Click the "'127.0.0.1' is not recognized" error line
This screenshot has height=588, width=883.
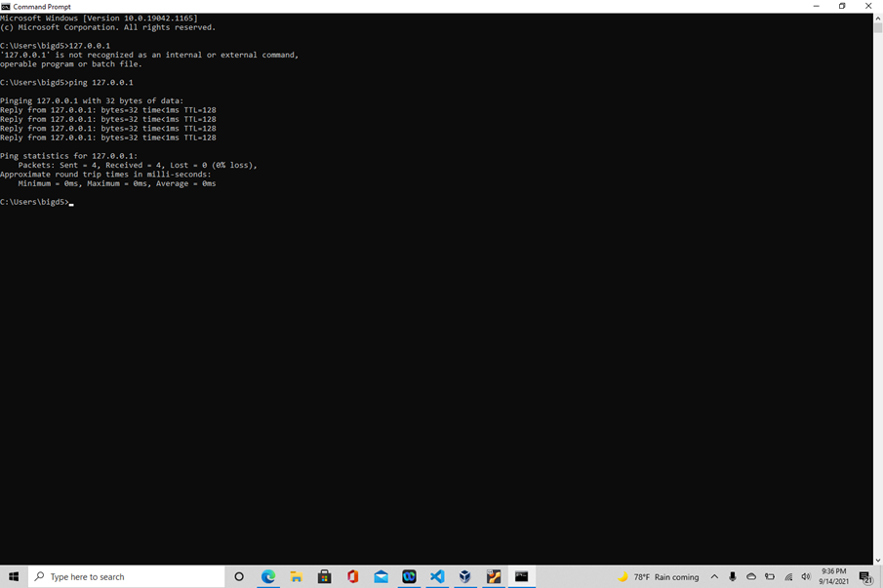(149, 56)
